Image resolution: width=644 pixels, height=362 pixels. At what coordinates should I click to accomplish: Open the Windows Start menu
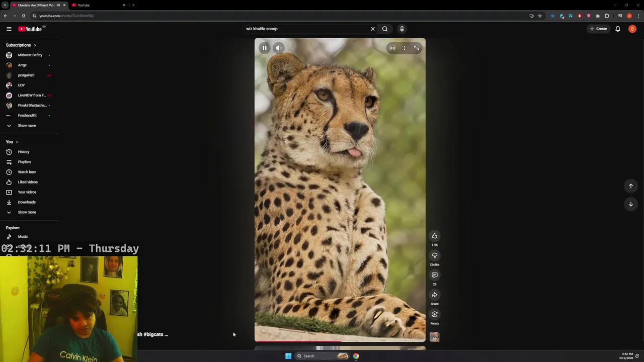pos(288,356)
